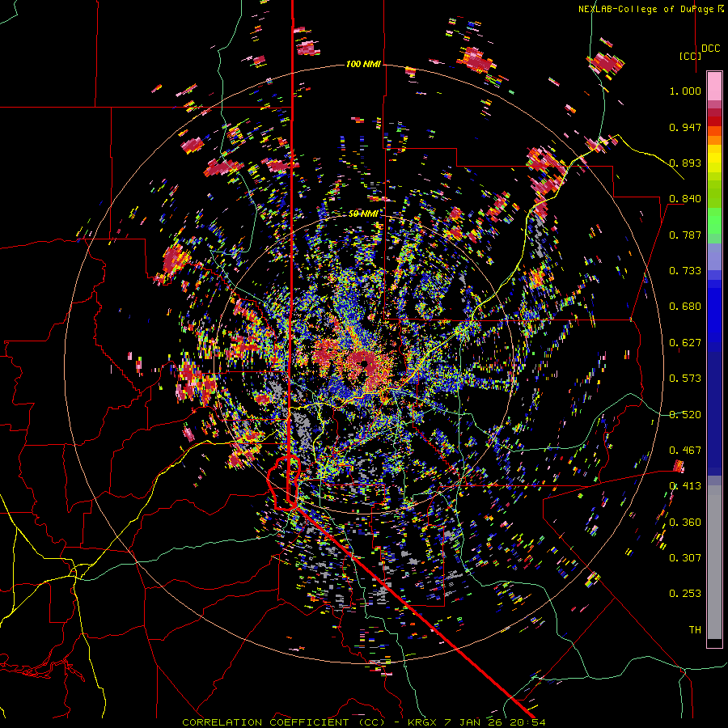
Task: Click the 0.893 legend value
Action: pyautogui.click(x=685, y=163)
